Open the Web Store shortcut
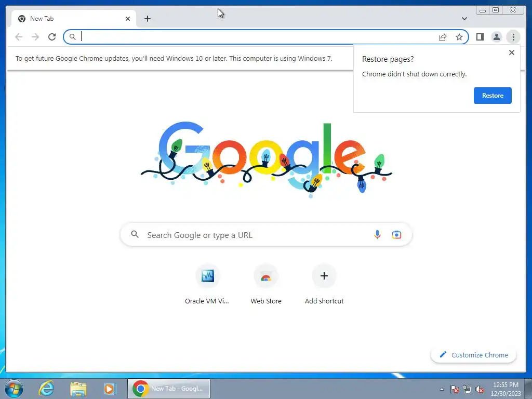 coord(266,285)
